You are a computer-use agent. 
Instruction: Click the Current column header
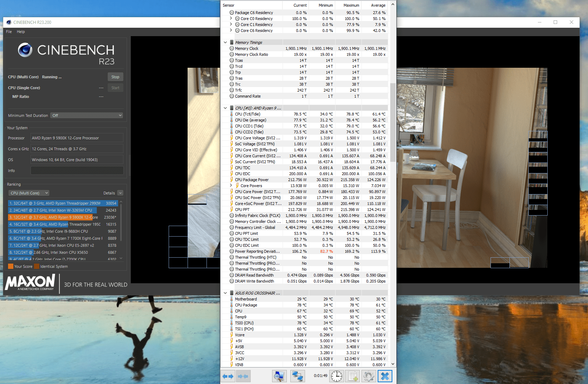click(x=296, y=5)
